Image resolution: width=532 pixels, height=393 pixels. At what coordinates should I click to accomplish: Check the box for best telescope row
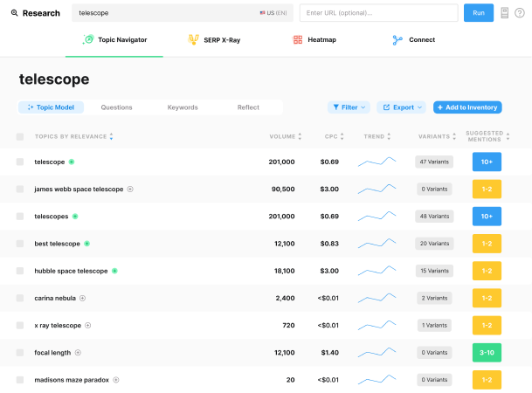click(x=20, y=244)
